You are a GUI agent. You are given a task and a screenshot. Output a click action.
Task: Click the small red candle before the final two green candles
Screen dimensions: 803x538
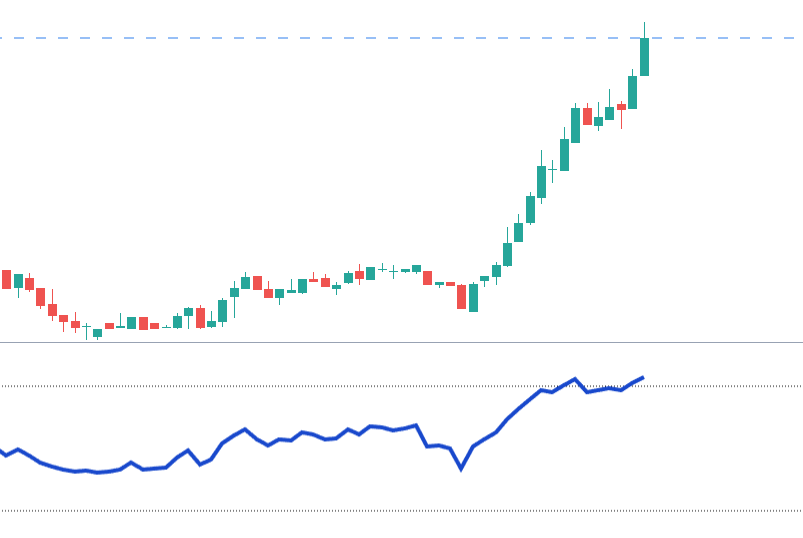[621, 106]
